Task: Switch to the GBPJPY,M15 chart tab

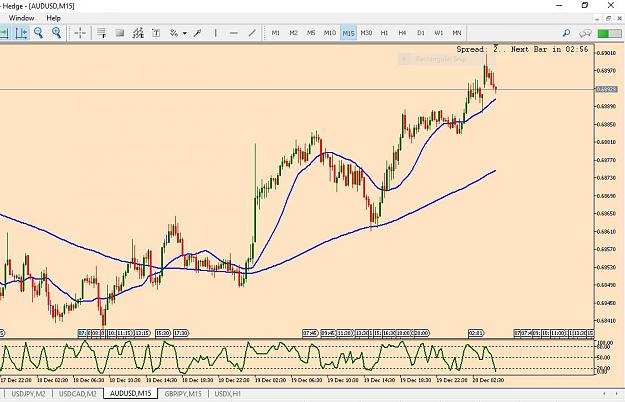Action: 183,394
